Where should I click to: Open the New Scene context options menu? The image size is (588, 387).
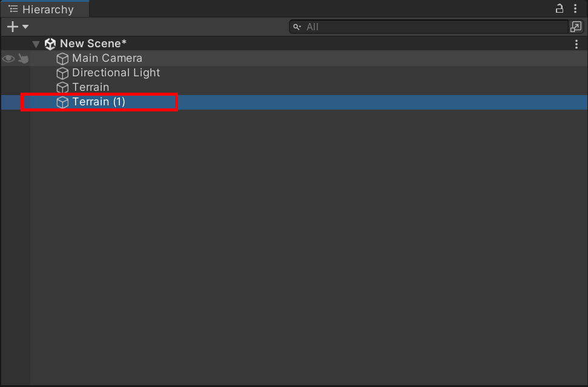point(576,44)
